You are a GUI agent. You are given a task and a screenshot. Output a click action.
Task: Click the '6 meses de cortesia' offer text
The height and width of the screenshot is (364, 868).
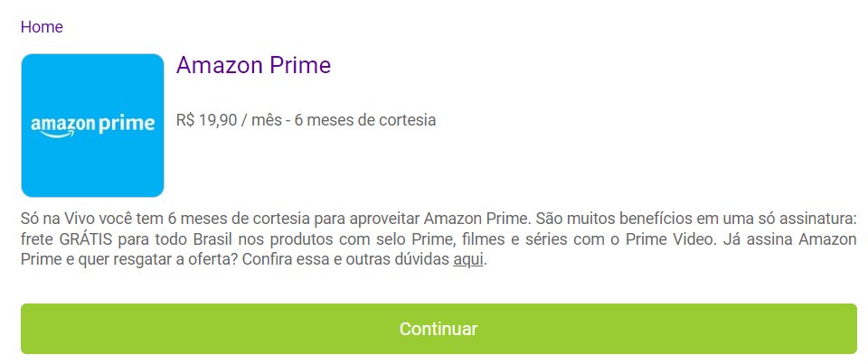[364, 120]
